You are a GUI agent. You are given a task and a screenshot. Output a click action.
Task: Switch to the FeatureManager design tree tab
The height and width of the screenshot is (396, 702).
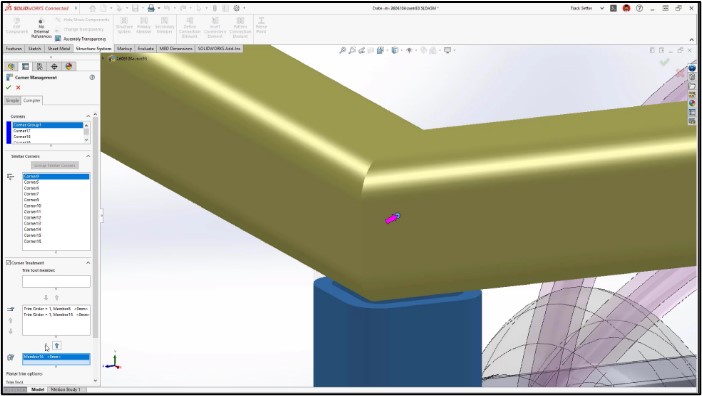(11, 66)
